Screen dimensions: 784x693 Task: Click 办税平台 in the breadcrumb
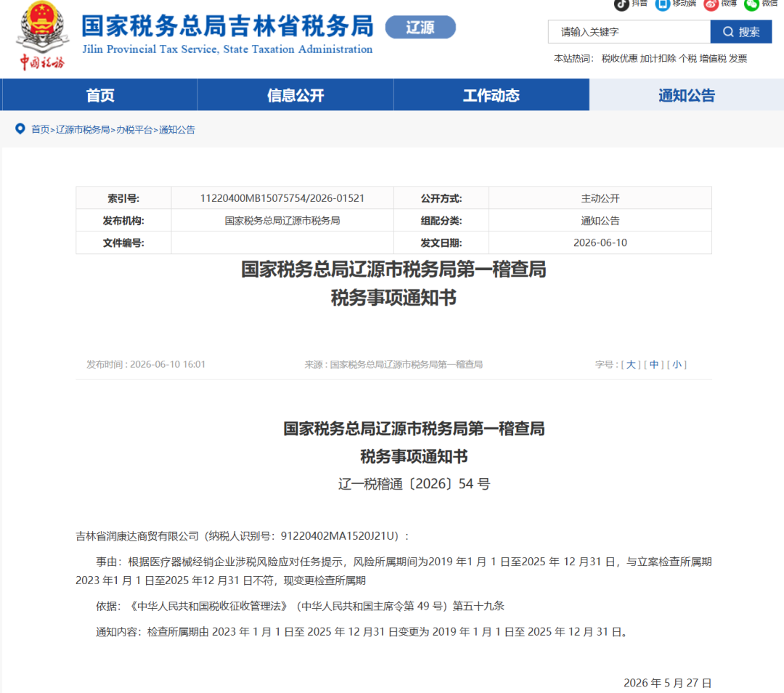coord(134,129)
